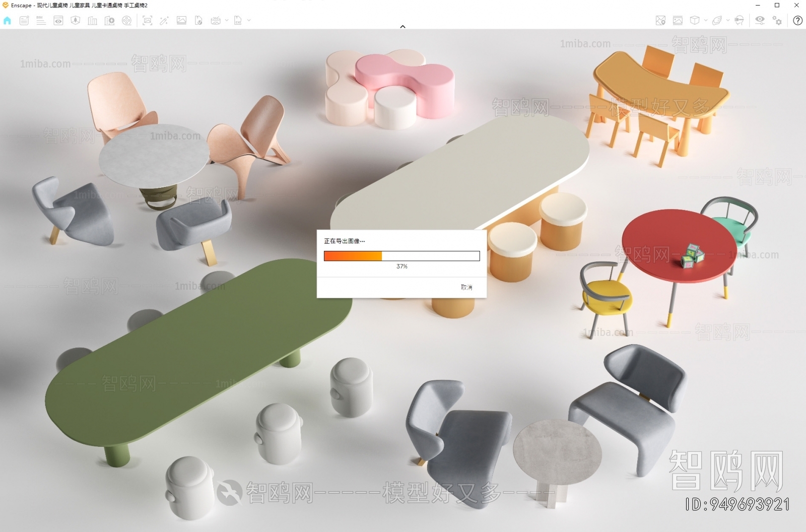Click the asset library building icon

click(x=93, y=21)
